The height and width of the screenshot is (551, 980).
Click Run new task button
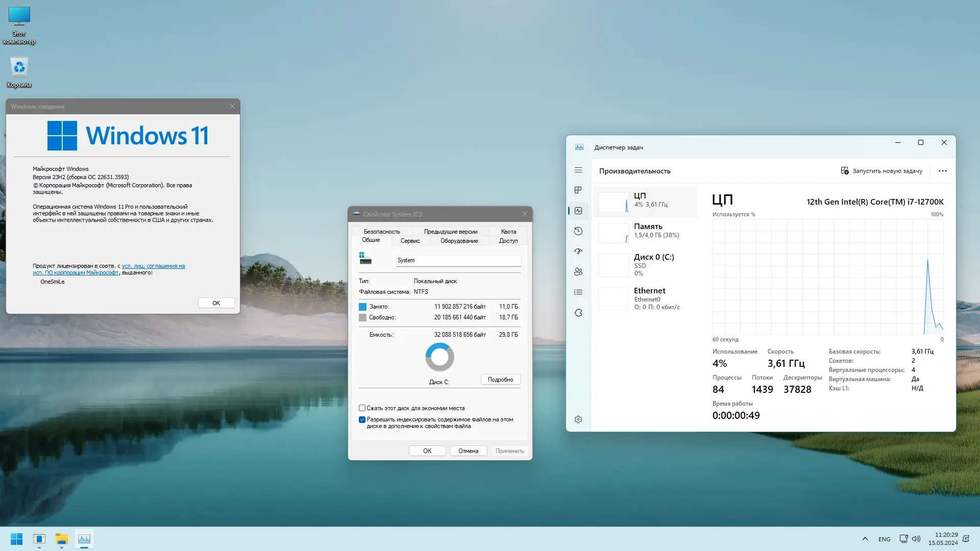tap(881, 171)
